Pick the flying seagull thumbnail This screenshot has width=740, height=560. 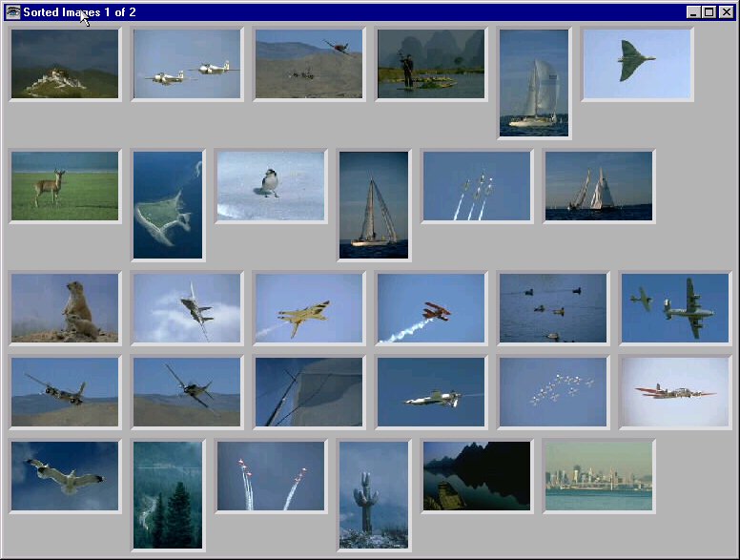pyautogui.click(x=65, y=476)
